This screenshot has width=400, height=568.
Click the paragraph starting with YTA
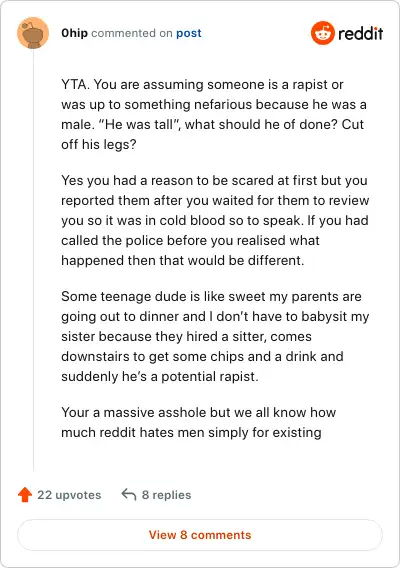[214, 114]
